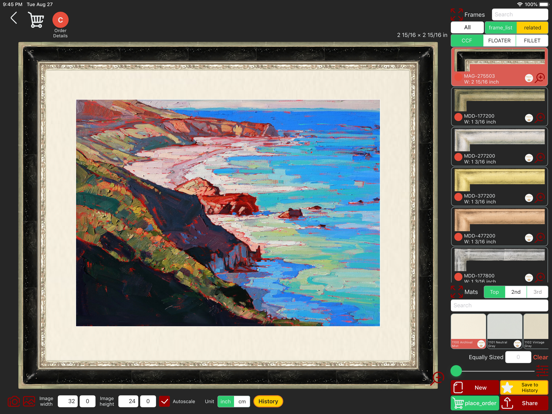Image resolution: width=552 pixels, height=414 pixels.
Task: Save design with Save to History
Action: [x=524, y=388]
